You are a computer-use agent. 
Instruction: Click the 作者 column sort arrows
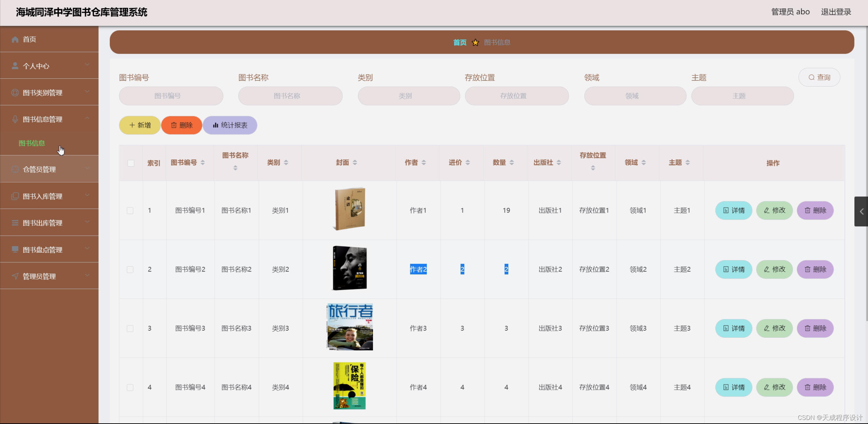click(424, 163)
